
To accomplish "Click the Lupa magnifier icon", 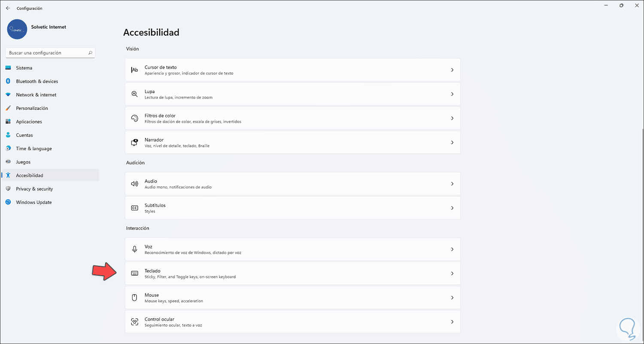I will click(134, 94).
